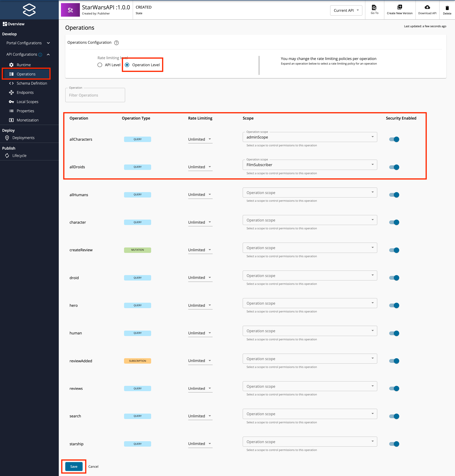Image resolution: width=455 pixels, height=476 pixels.
Task: Open createReview rate limiting dropdown
Action: pos(200,250)
